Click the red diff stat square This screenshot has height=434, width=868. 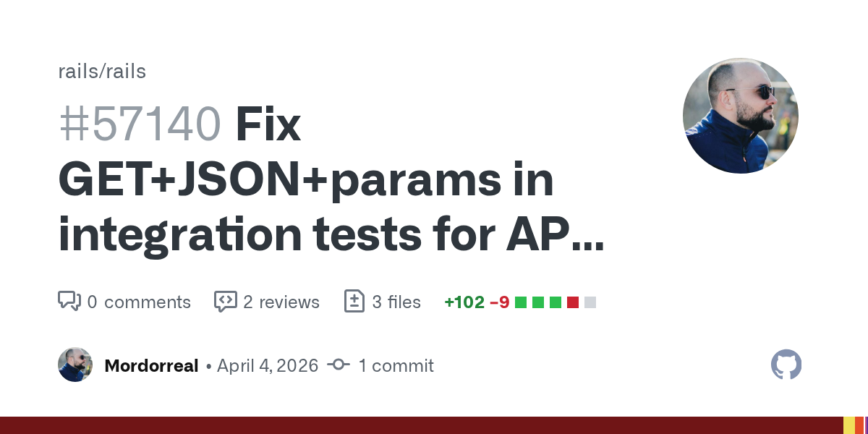click(573, 302)
